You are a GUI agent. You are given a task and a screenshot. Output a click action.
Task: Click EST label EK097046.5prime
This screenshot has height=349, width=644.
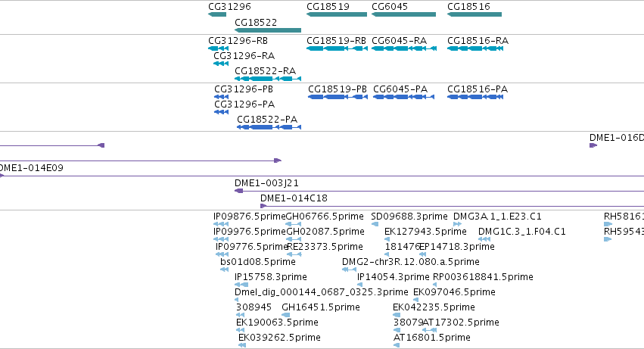point(454,293)
